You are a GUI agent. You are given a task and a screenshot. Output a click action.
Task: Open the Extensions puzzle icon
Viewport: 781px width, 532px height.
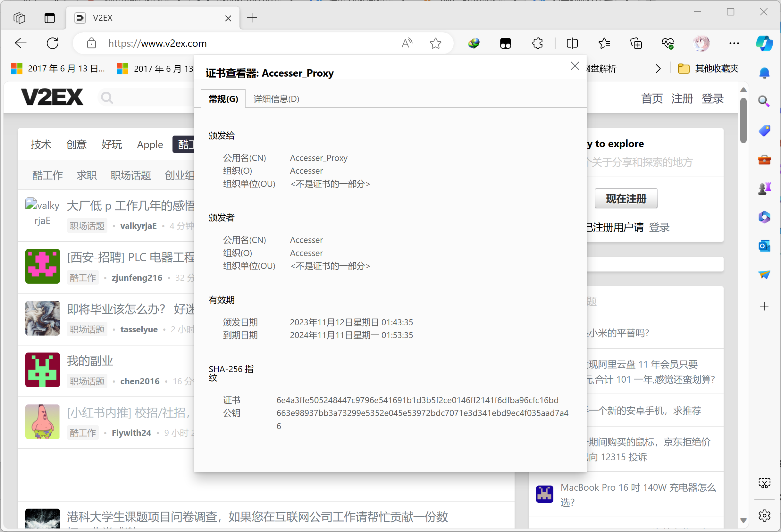coord(537,43)
